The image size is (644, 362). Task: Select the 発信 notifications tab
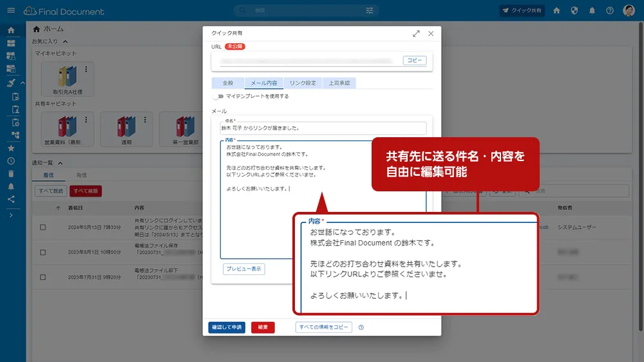(x=81, y=175)
